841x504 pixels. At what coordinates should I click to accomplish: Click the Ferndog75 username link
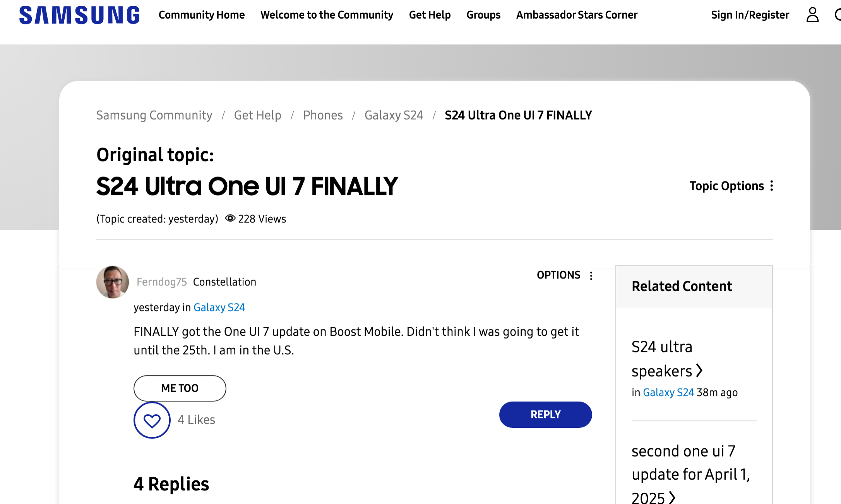click(162, 282)
